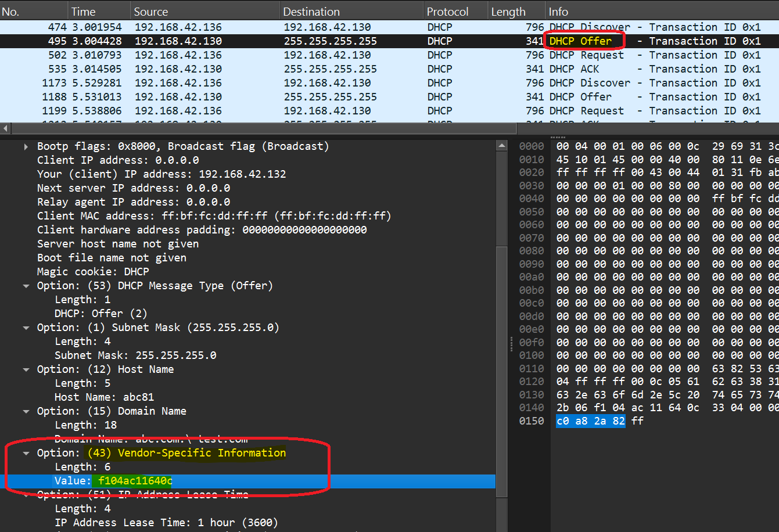Click the packet list scroll-left arrow
This screenshot has height=532, width=779.
6,128
